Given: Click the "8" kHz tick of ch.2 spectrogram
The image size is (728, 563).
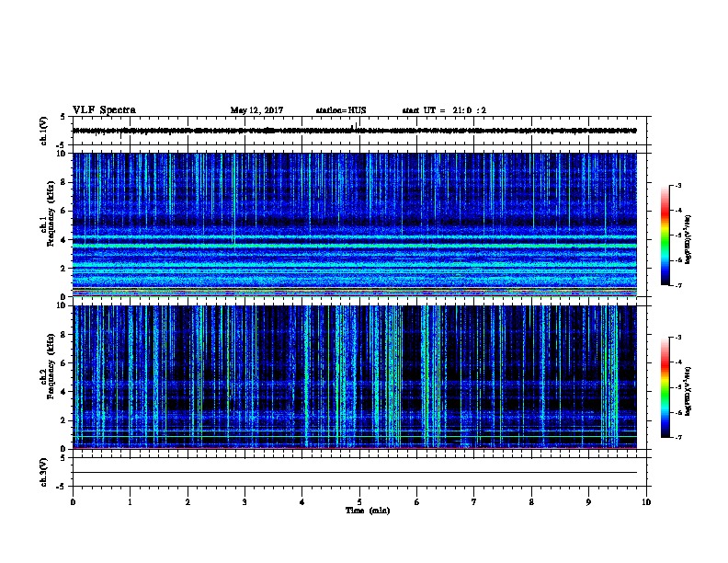Looking at the screenshot, I should [65, 335].
